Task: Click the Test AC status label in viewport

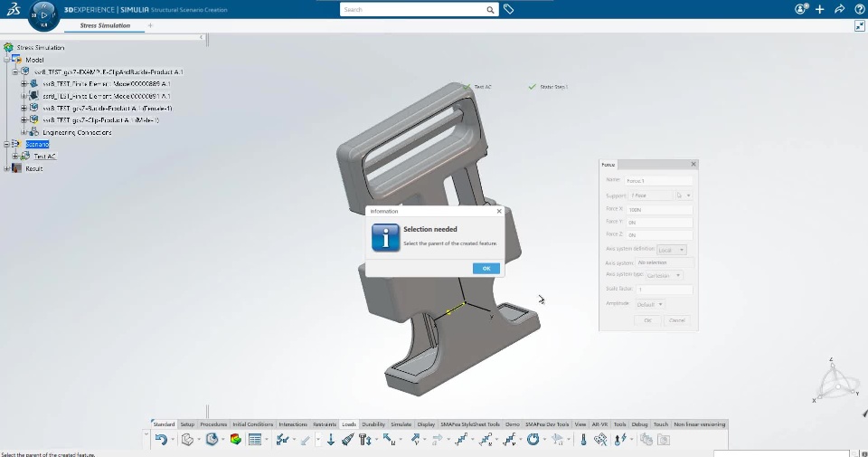Action: click(482, 87)
